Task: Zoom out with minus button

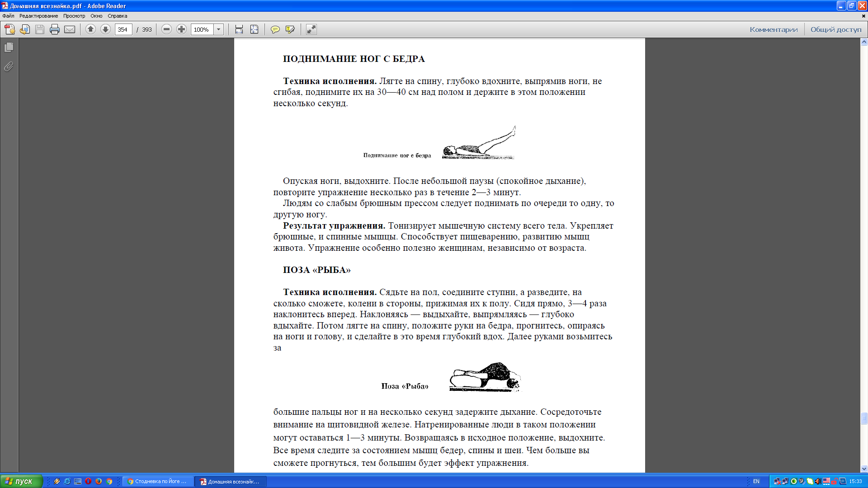Action: [x=166, y=29]
